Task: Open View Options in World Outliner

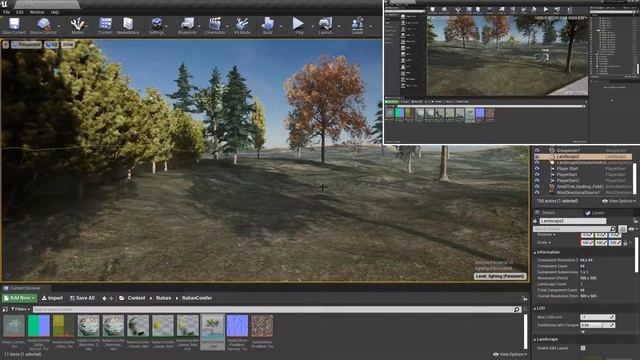Action: coord(619,201)
